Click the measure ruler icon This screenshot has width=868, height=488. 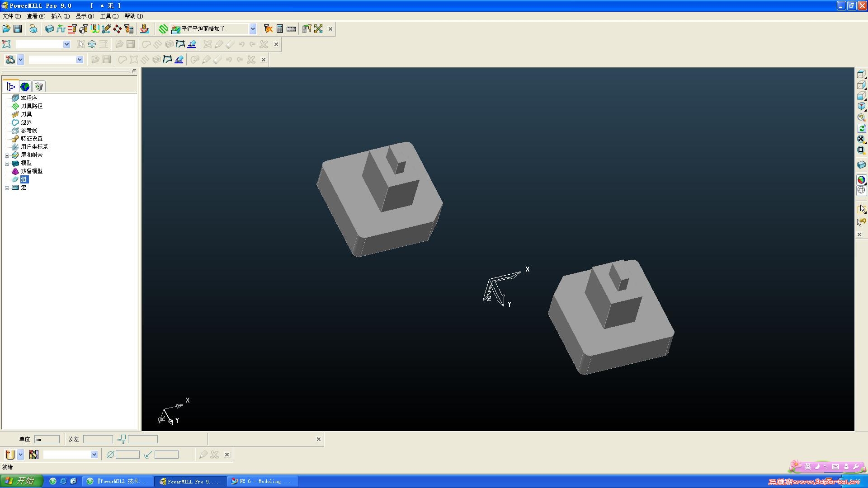tap(291, 29)
